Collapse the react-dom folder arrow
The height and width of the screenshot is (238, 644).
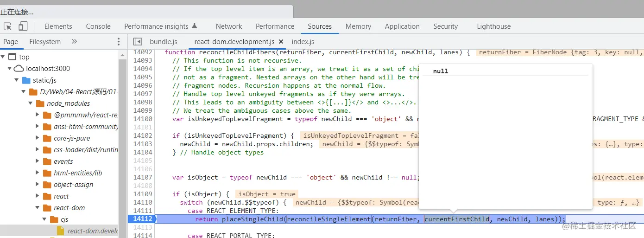tap(38, 208)
